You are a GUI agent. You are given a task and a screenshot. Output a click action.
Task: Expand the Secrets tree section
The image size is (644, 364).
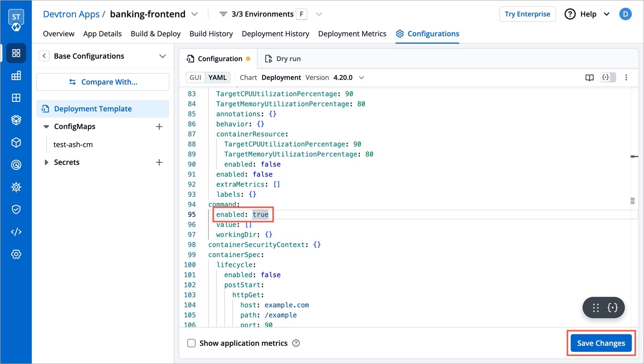46,162
